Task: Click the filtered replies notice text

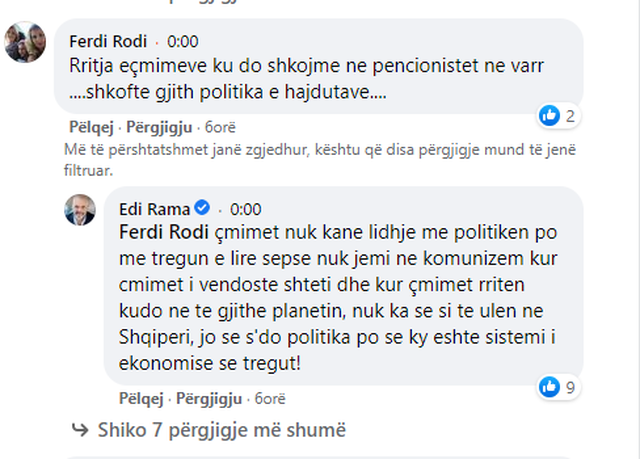Action: pyautogui.click(x=300, y=159)
